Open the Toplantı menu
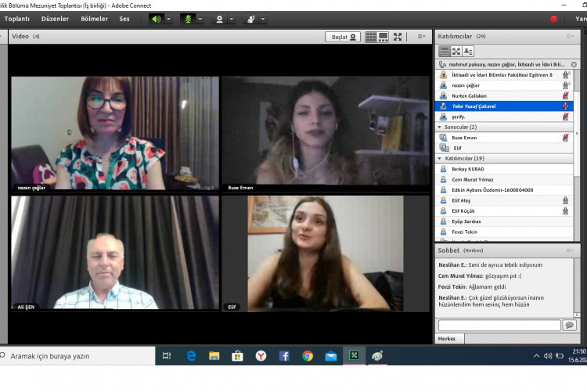 pyautogui.click(x=17, y=19)
